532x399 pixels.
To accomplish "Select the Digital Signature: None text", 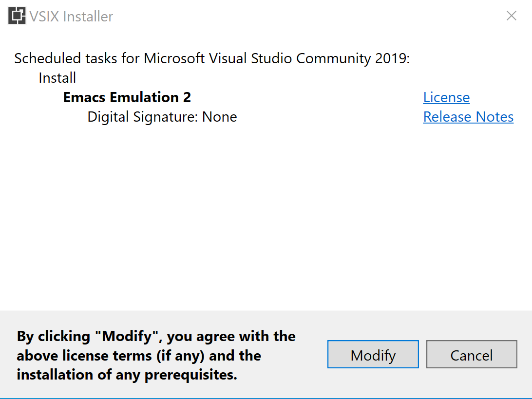I will point(162,117).
